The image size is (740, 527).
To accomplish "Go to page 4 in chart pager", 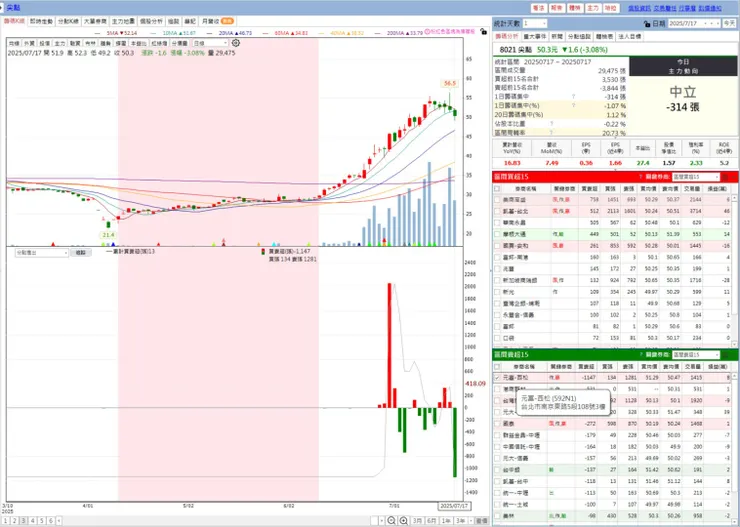I will (x=32, y=521).
